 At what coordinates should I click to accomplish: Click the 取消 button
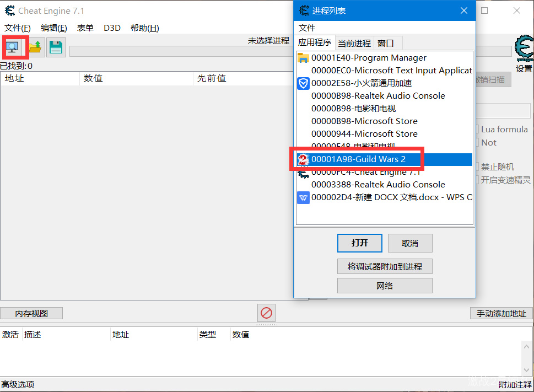tap(410, 243)
